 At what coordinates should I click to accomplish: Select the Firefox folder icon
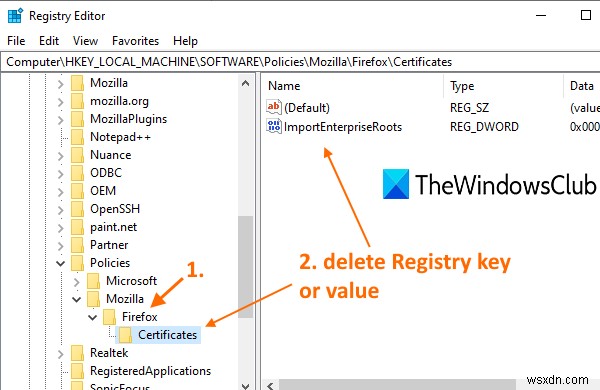pyautogui.click(x=109, y=317)
